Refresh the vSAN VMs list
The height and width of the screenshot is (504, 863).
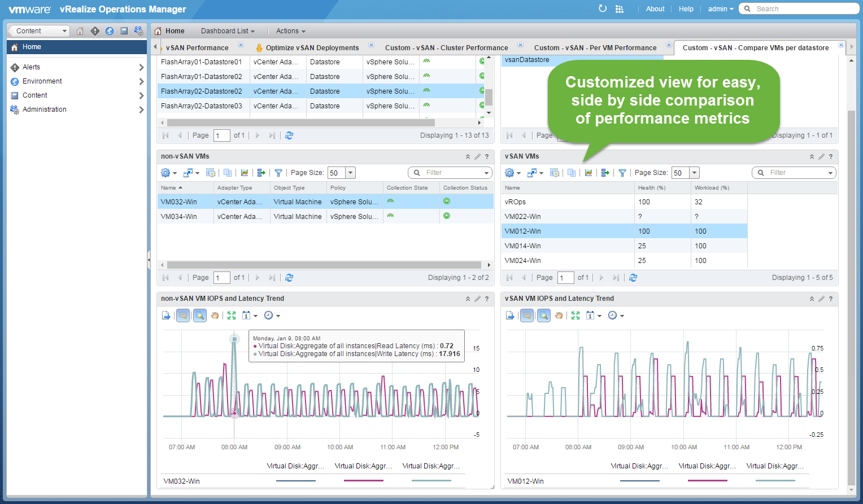click(x=633, y=278)
